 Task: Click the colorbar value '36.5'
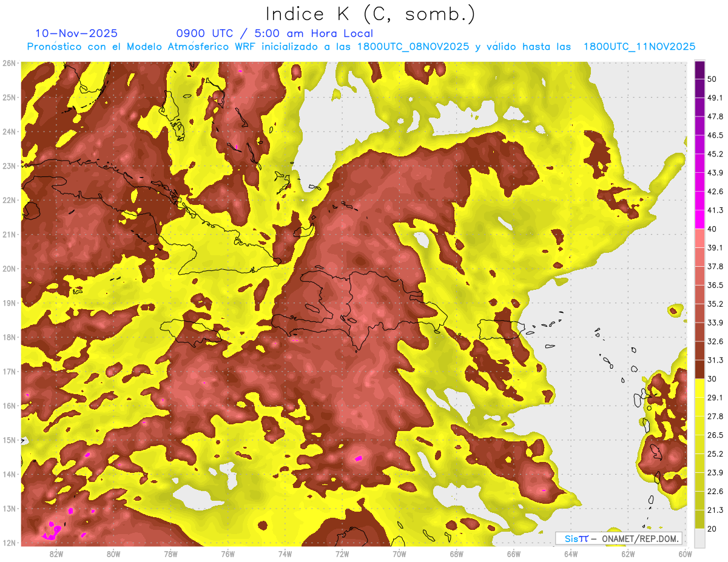tap(715, 285)
